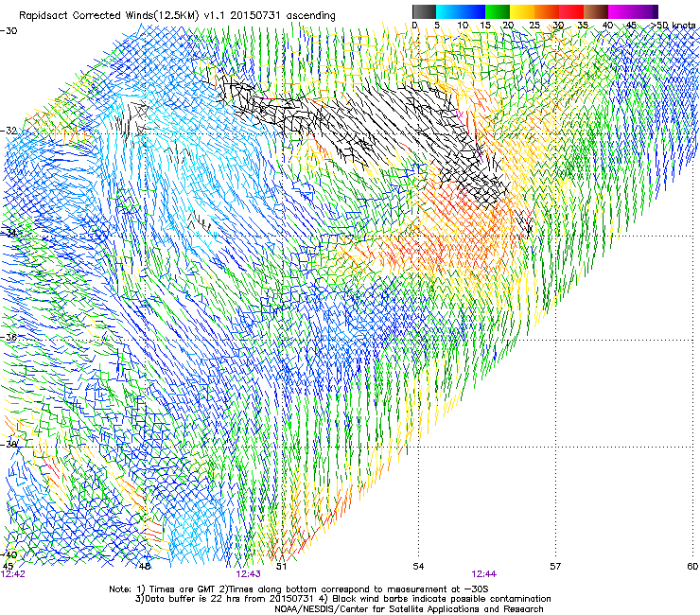
Task: Click the gray 0-5 knots color swatch
Action: 424,11
